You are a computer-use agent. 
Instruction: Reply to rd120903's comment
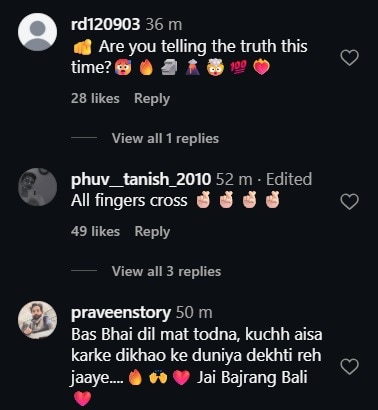pyautogui.click(x=152, y=99)
